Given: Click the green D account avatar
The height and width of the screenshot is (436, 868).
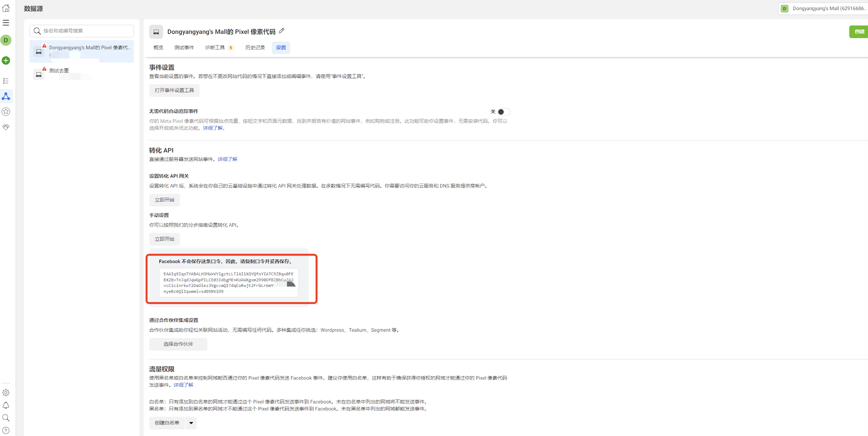Looking at the screenshot, I should click(6, 40).
